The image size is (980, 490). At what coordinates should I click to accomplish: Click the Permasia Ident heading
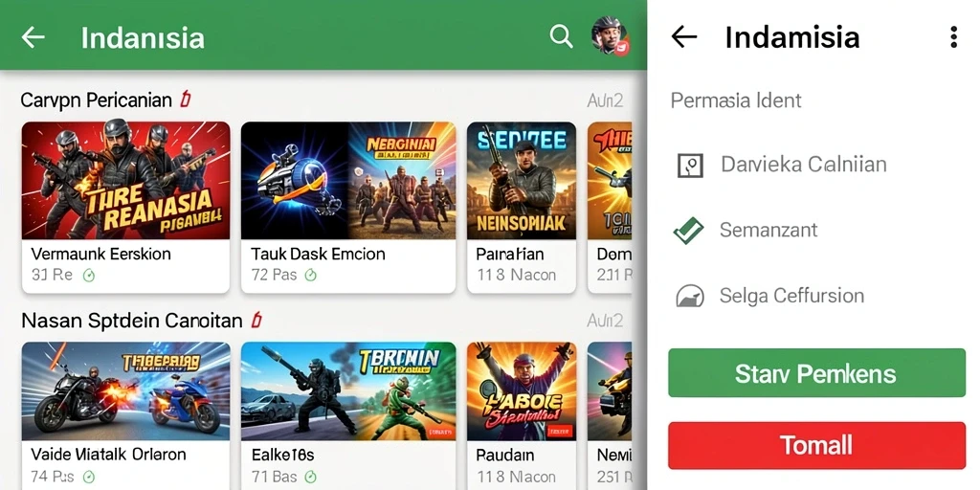(x=736, y=100)
